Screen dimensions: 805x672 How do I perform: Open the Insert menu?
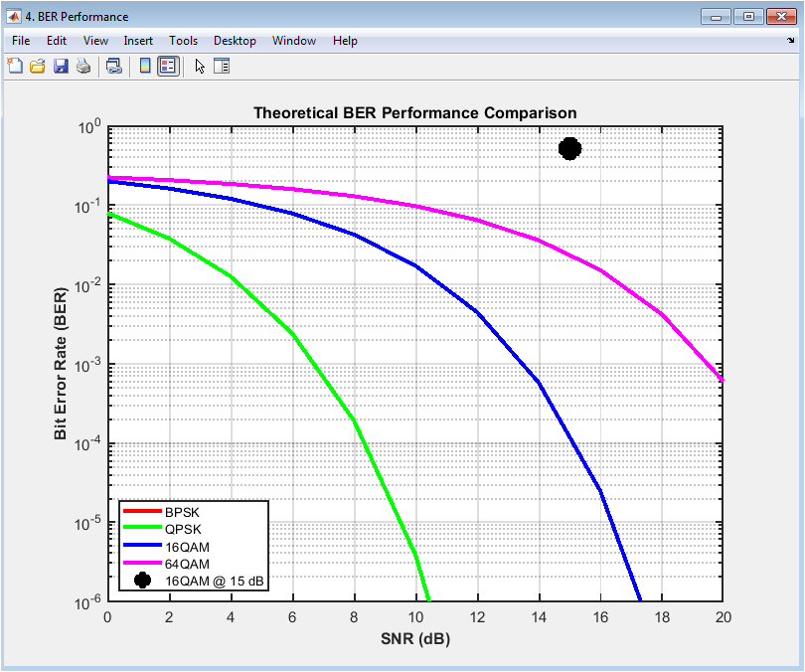[x=138, y=41]
